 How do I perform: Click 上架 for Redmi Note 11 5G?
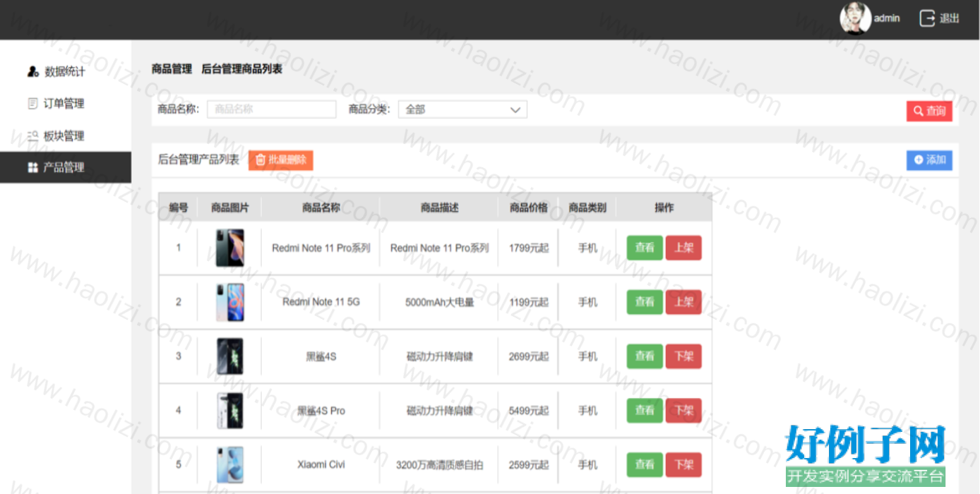coord(683,302)
